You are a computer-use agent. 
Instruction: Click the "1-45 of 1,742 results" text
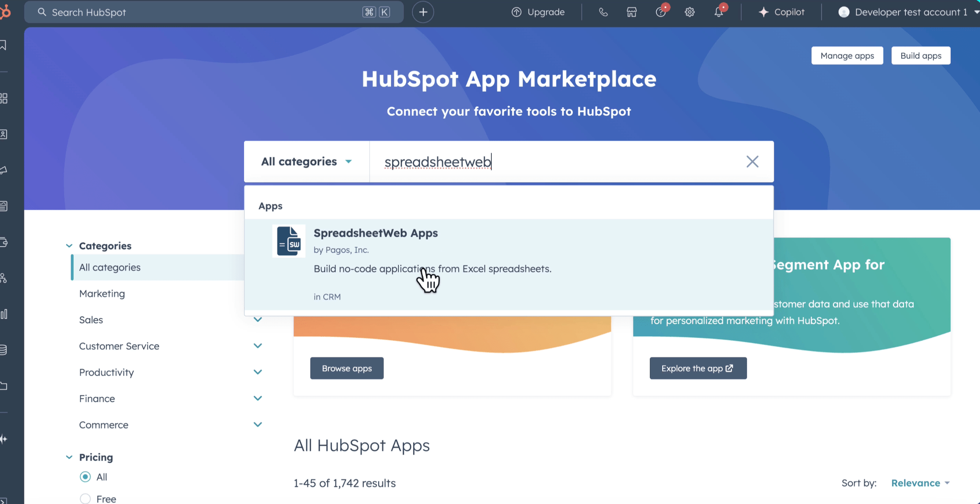pos(344,483)
